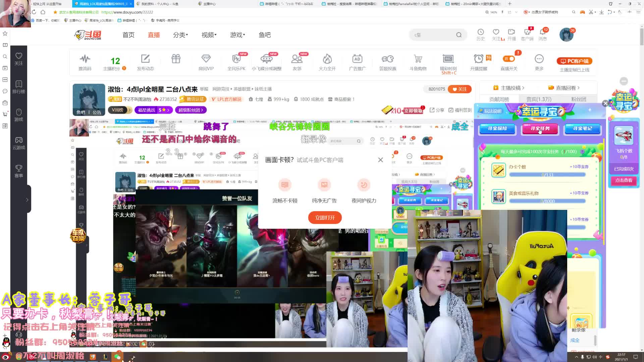This screenshot has height=362, width=644.
Task: Open 历史 history clock icon in header
Action: pyautogui.click(x=481, y=35)
